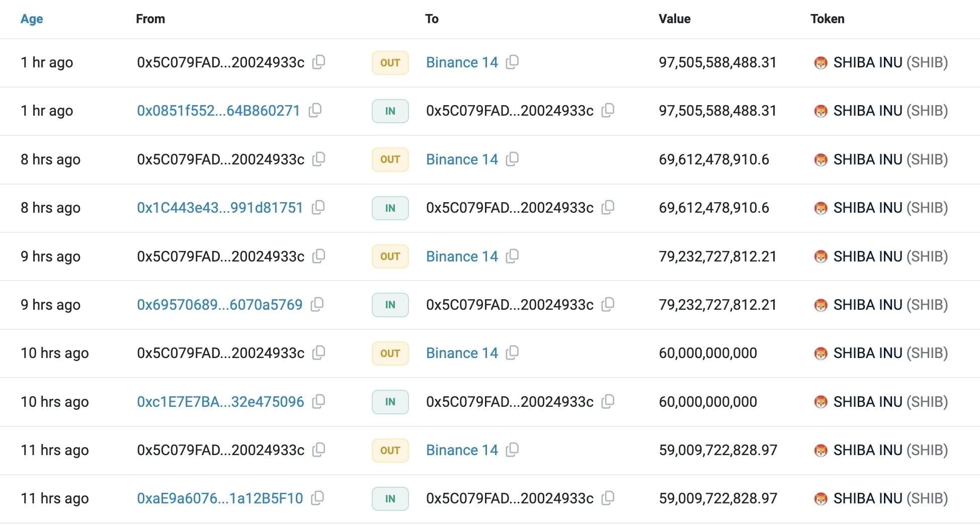Copy From address in 9 hrs ago OUT row
980x525 pixels.
coord(318,256)
